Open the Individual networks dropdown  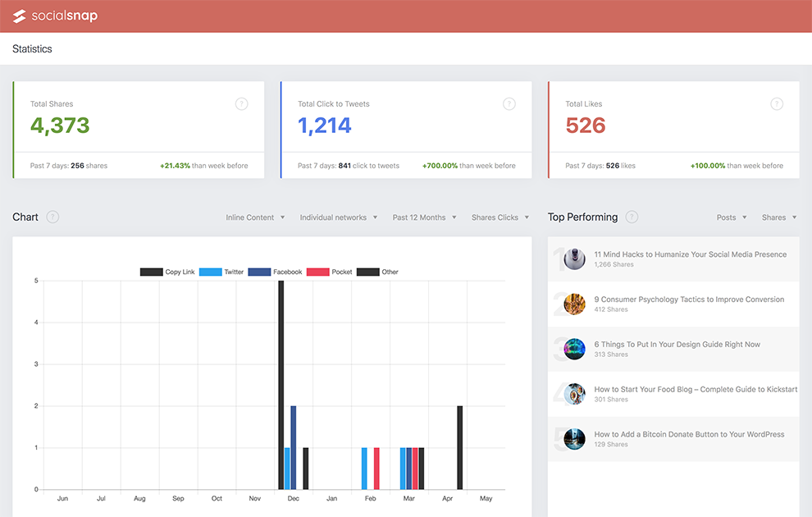[x=339, y=217]
